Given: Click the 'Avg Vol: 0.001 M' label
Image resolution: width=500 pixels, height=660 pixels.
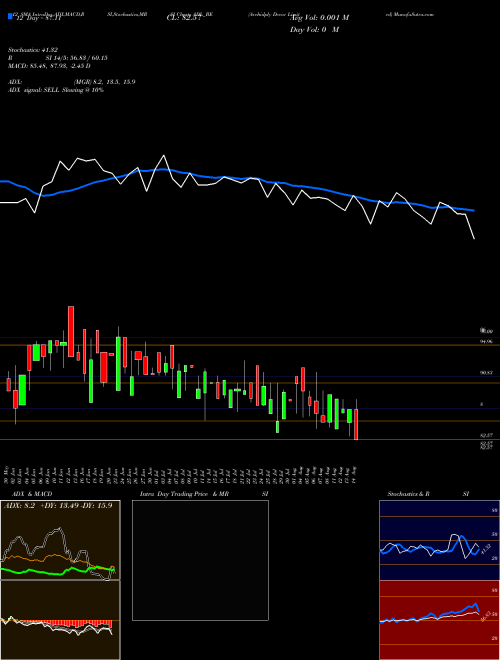Looking at the screenshot, I should [319, 18].
